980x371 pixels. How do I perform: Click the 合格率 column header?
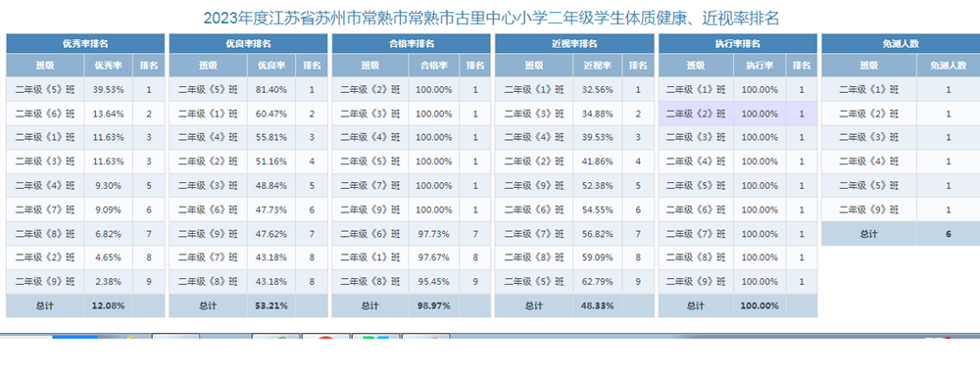coord(434,65)
